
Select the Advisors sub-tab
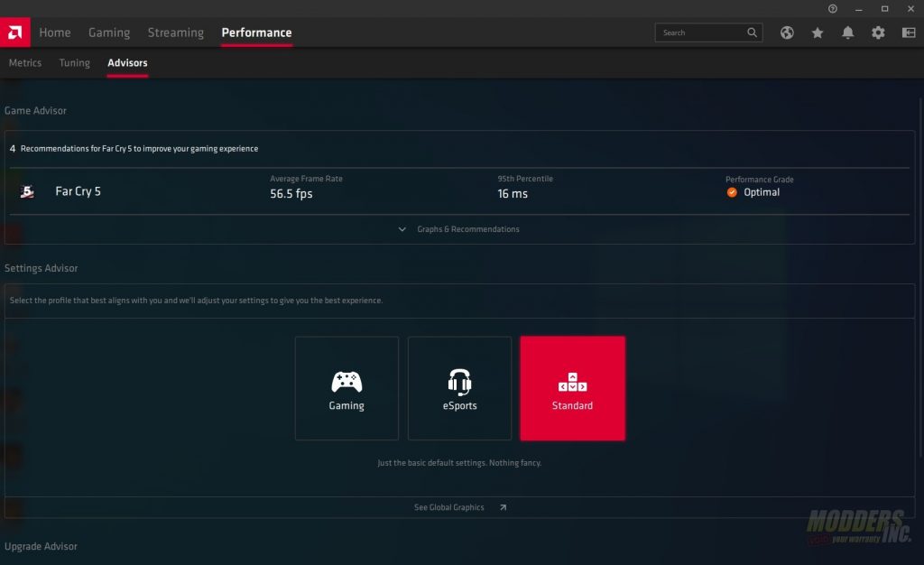click(127, 62)
